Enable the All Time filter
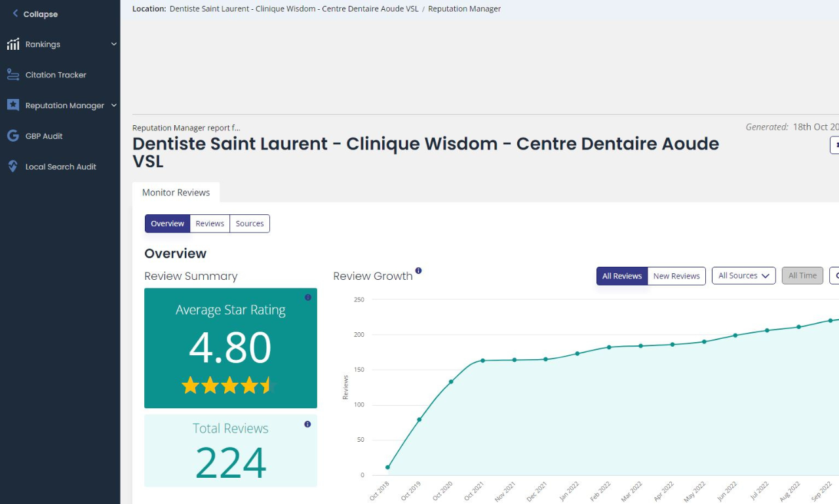The height and width of the screenshot is (504, 839). (x=802, y=275)
